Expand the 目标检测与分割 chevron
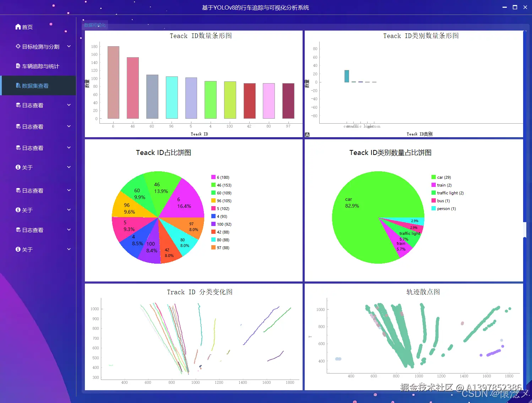The width and height of the screenshot is (532, 403). (69, 46)
